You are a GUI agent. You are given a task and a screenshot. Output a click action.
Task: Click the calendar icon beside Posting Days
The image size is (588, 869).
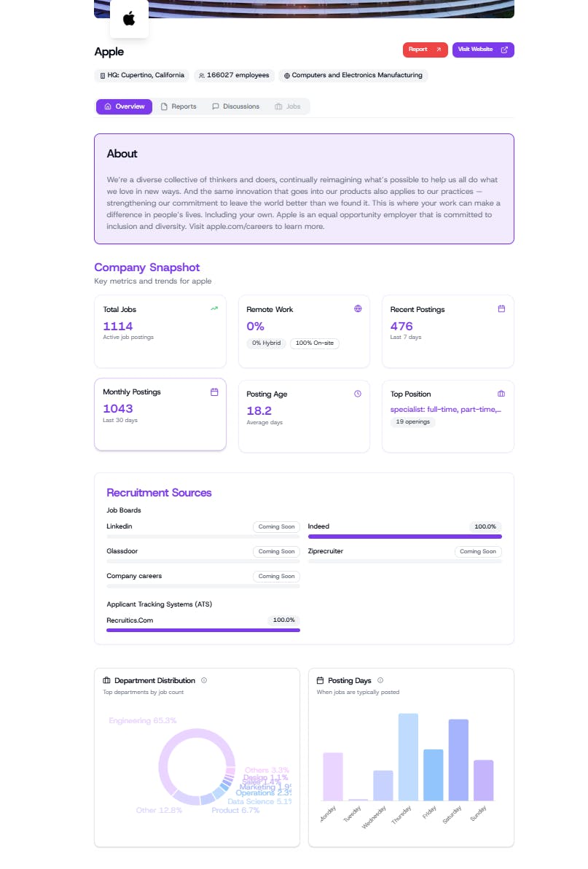(320, 681)
